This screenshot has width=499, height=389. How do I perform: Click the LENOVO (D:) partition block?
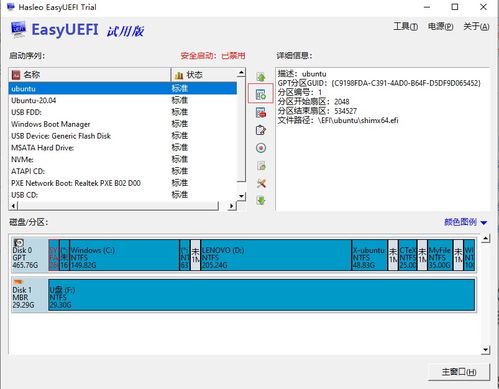(x=276, y=255)
